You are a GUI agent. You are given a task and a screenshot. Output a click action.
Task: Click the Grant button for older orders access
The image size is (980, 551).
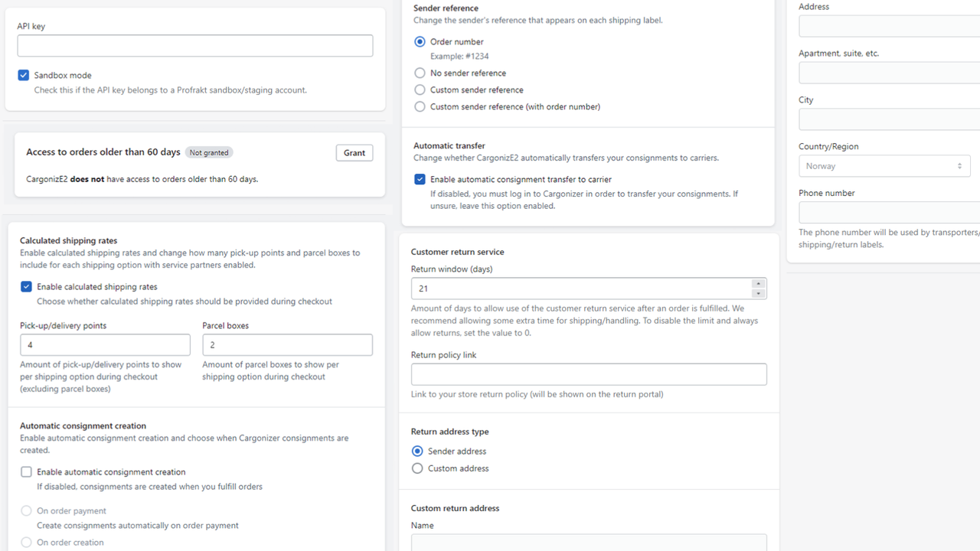(354, 152)
